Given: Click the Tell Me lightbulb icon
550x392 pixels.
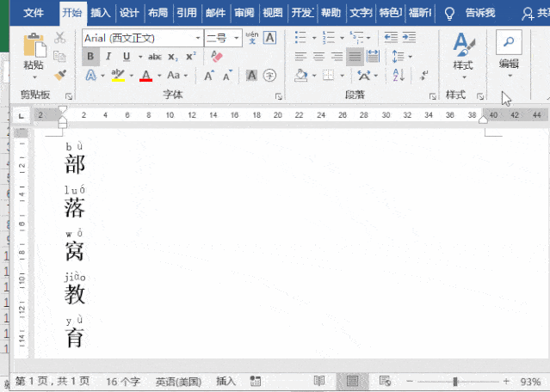Looking at the screenshot, I should coord(448,13).
